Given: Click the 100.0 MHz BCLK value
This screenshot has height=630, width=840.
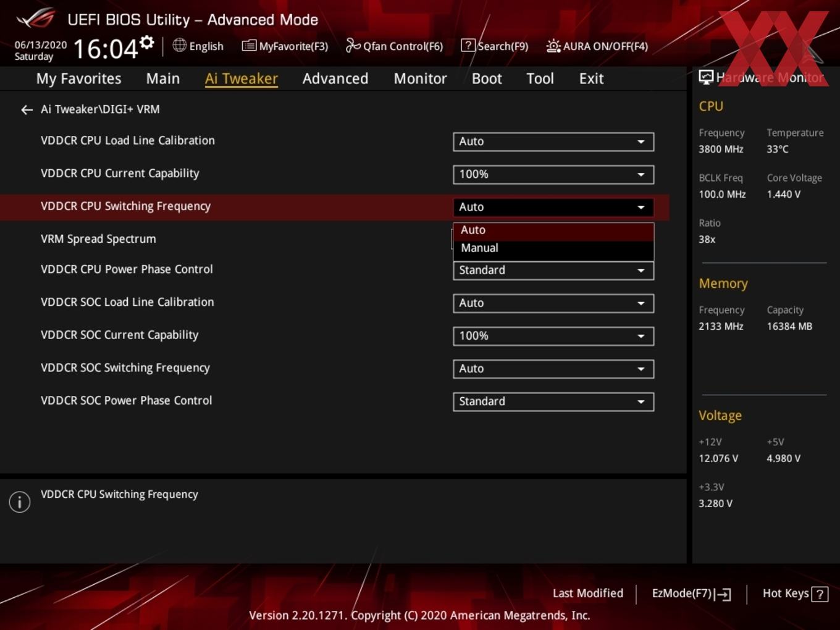Looking at the screenshot, I should (x=722, y=195).
